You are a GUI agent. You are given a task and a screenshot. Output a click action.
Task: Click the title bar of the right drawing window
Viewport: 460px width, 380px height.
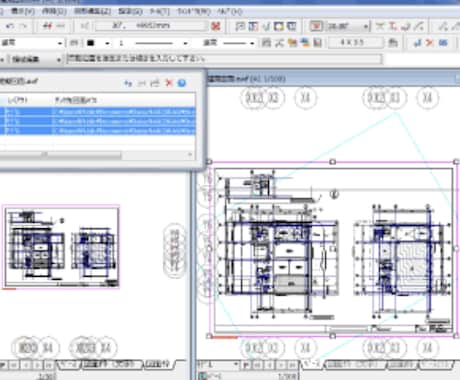[x=332, y=79]
